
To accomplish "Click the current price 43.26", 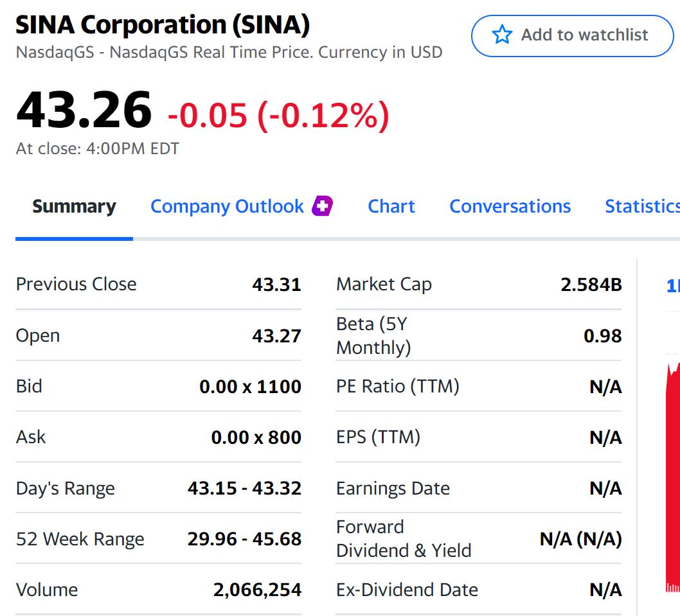I will point(84,109).
